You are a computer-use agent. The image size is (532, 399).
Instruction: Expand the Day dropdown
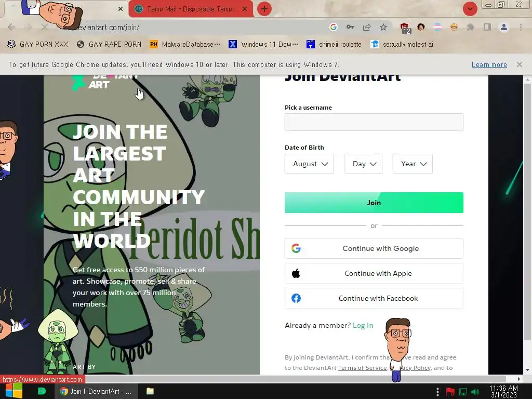point(363,164)
